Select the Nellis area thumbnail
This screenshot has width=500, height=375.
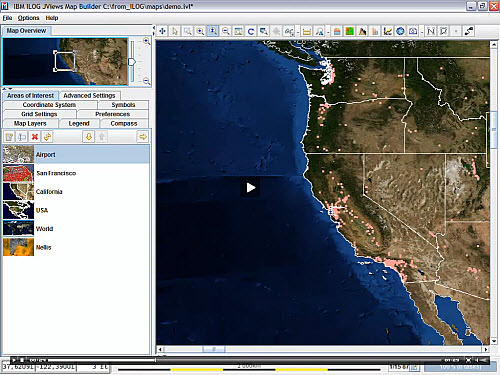pyautogui.click(x=18, y=247)
